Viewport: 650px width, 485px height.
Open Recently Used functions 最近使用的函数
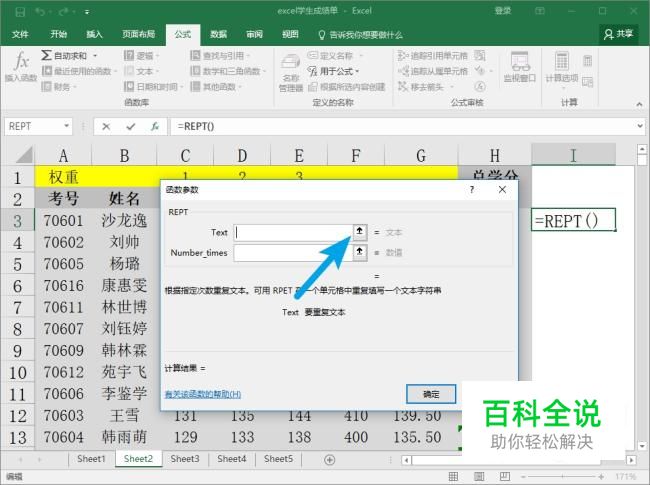click(78, 71)
